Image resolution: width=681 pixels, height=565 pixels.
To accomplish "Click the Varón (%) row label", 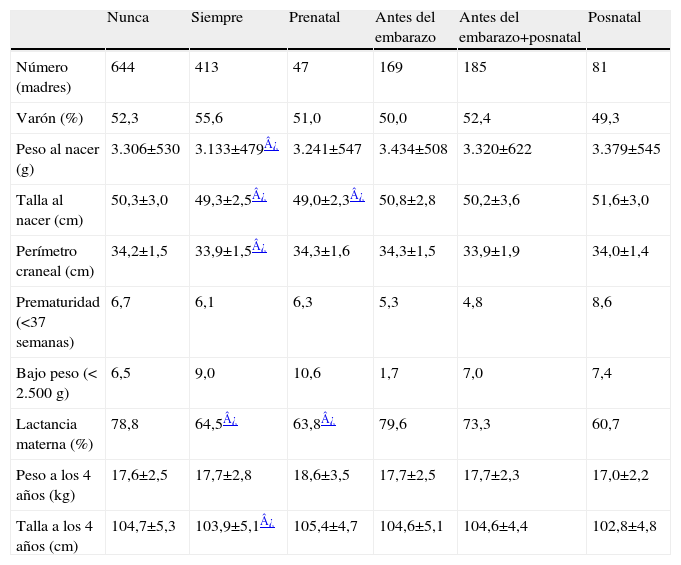I will (50, 118).
